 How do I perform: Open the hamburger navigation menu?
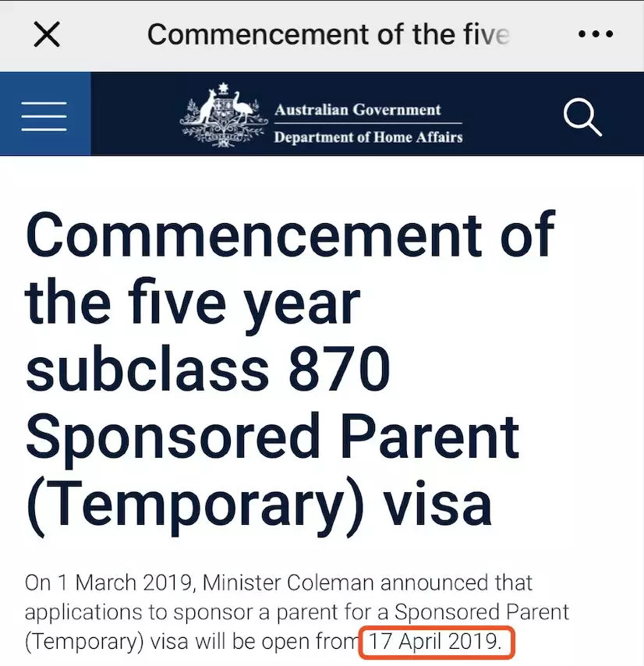[44, 116]
